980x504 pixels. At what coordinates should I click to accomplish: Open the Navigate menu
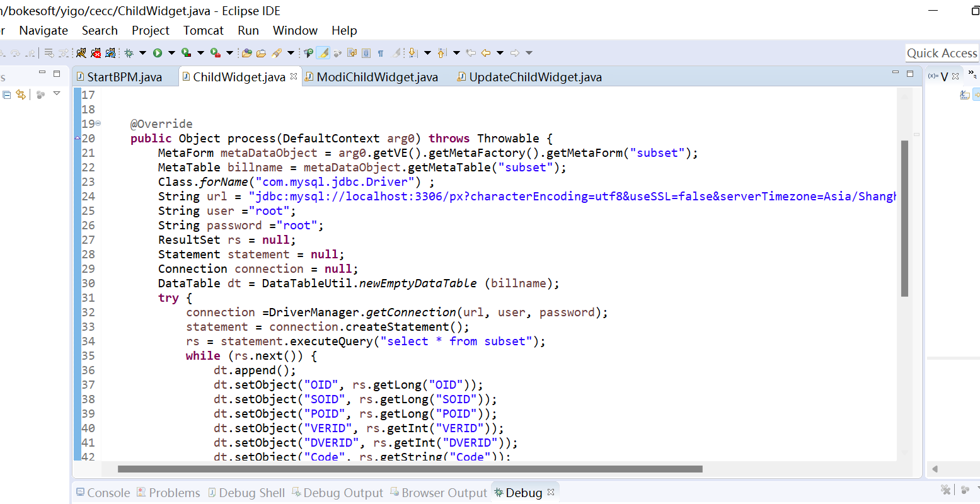[43, 30]
